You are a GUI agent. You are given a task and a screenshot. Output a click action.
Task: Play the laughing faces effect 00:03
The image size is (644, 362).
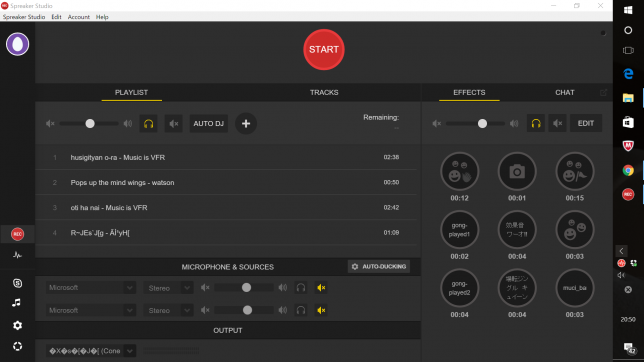click(574, 230)
